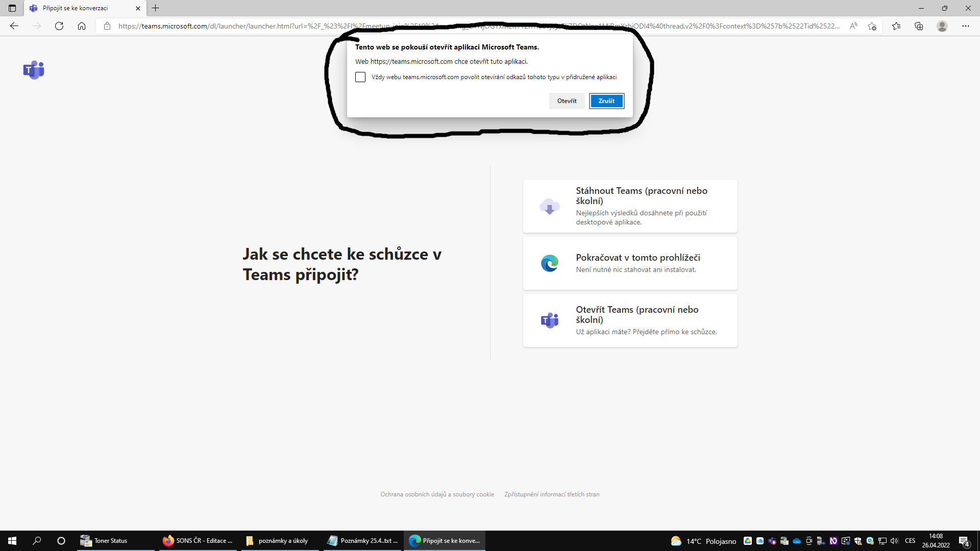
Task: Go to the browser home page icon
Action: pos(82,26)
